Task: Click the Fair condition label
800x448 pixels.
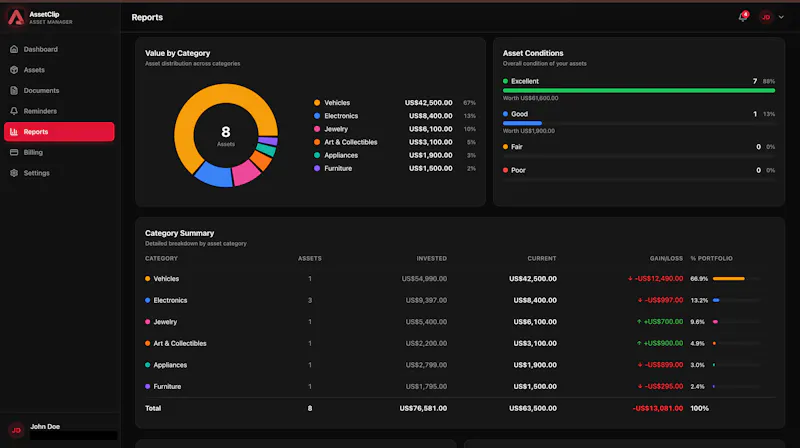Action: pos(517,147)
